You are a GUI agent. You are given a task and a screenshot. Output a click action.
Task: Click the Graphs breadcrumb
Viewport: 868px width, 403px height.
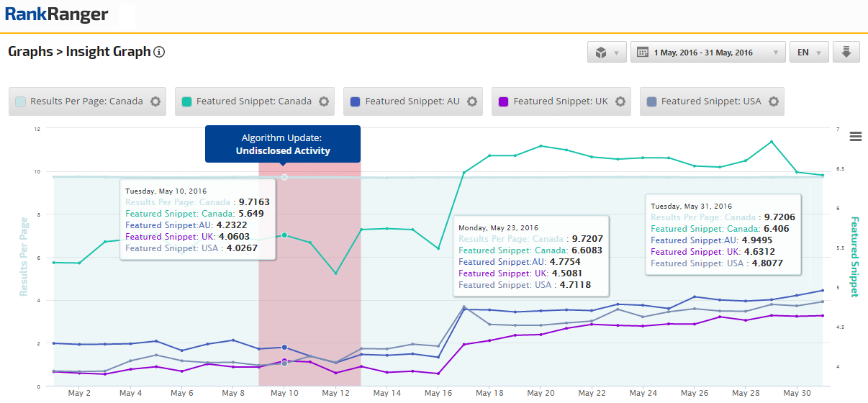tap(30, 52)
